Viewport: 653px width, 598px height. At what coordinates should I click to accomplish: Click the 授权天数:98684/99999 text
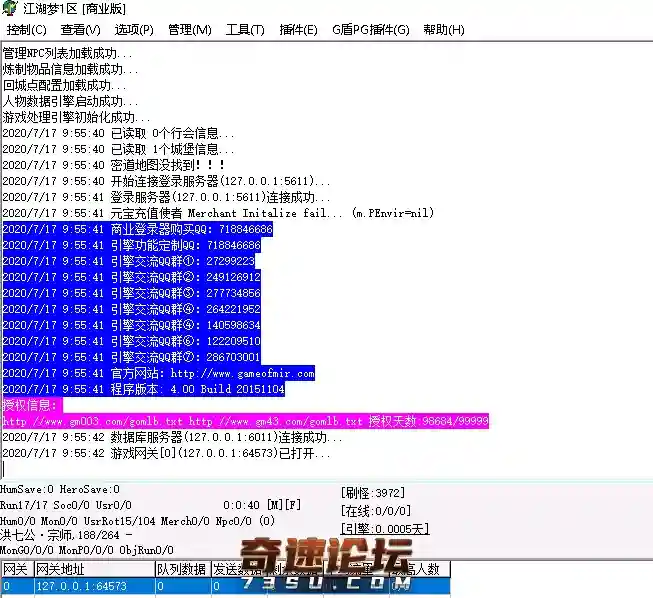tap(428, 421)
